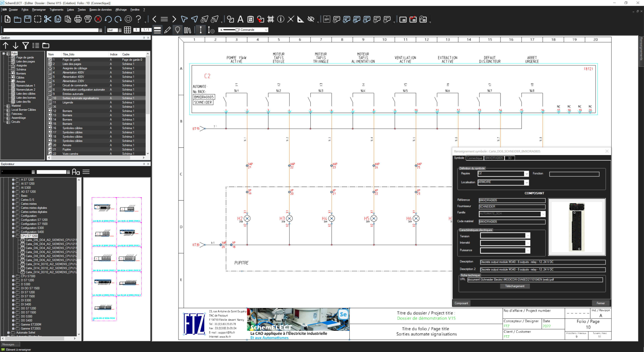The width and height of the screenshot is (644, 352).
Task: Cancel with the red crossed circle icon
Action: [x=98, y=19]
